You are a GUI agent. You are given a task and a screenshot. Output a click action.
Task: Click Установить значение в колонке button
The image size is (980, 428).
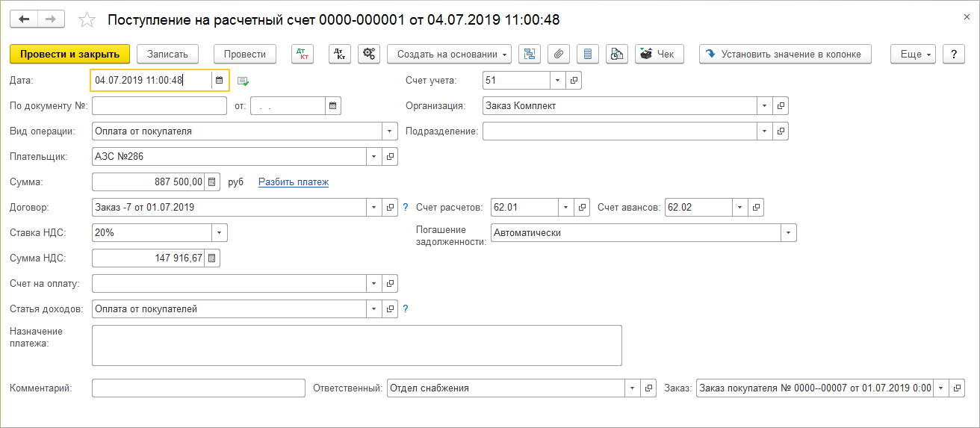[786, 54]
